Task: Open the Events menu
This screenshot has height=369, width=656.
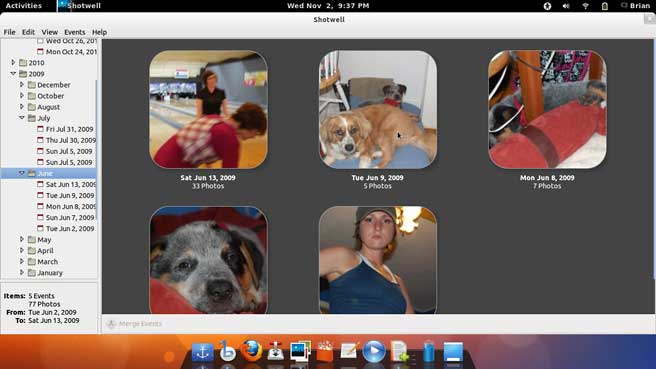Action: [74, 32]
